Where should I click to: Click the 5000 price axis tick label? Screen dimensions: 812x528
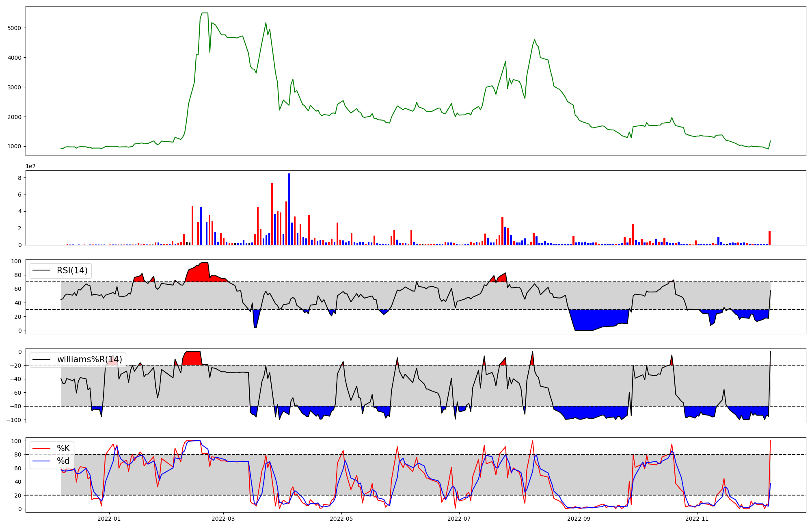pos(15,28)
